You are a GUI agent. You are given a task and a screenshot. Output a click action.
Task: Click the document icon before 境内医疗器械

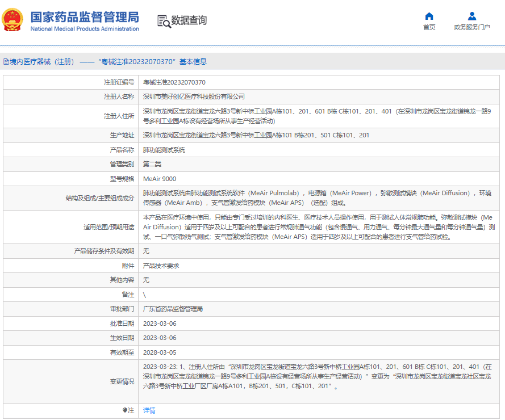pos(6,62)
